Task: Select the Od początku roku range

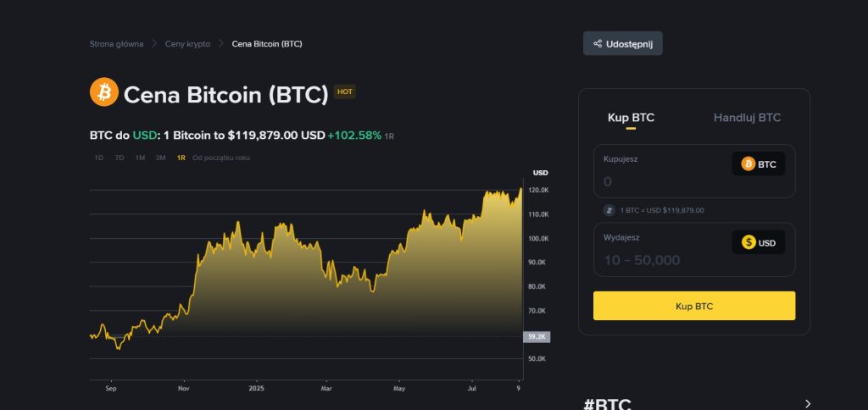Action: (221, 158)
